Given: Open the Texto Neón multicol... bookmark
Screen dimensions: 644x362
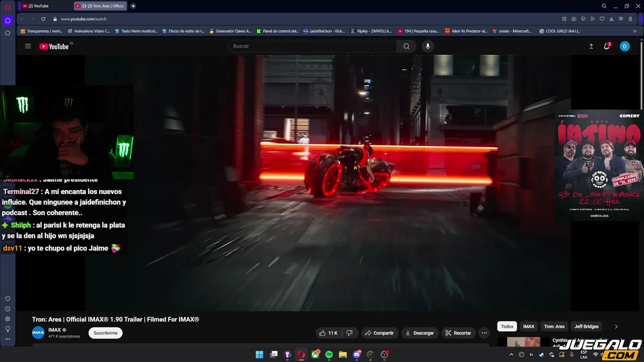Looking at the screenshot, I should pyautogui.click(x=136, y=31).
